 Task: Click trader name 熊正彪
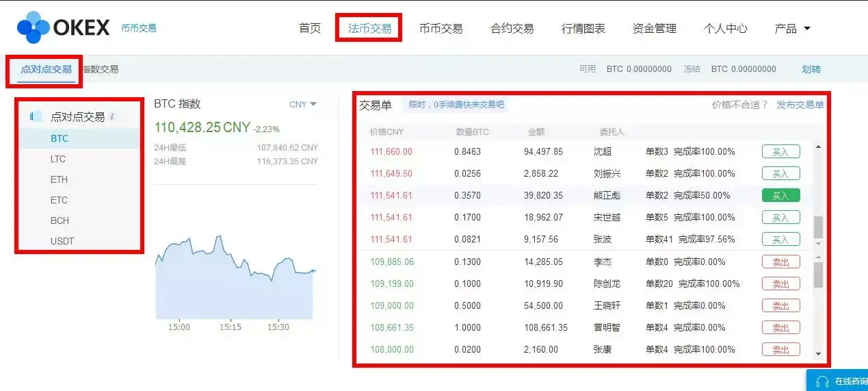pyautogui.click(x=607, y=196)
